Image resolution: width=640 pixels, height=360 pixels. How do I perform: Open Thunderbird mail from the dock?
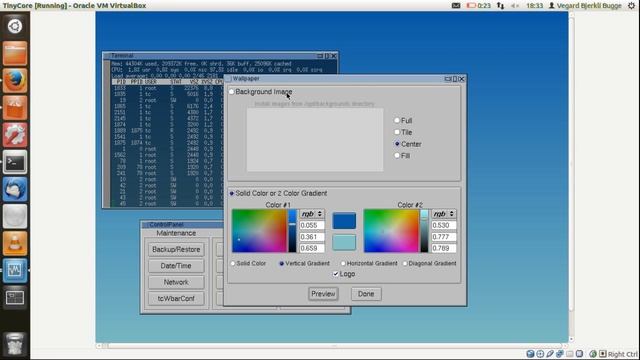(15, 189)
